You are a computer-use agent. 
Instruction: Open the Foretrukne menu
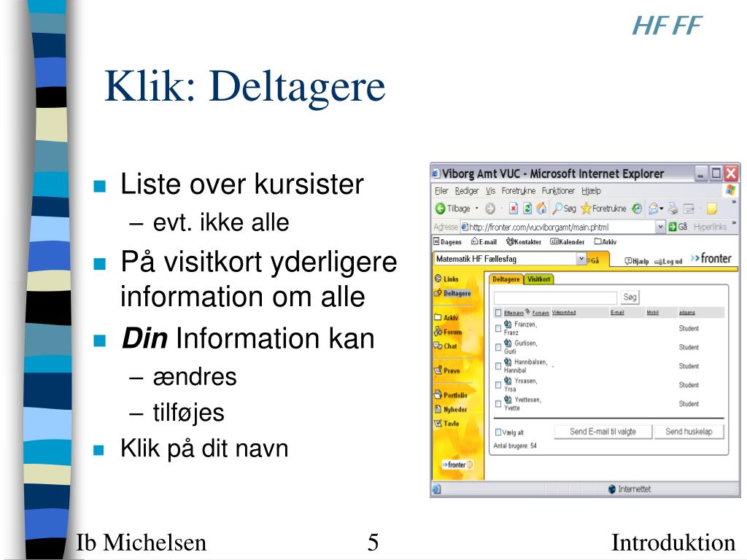pyautogui.click(x=519, y=191)
